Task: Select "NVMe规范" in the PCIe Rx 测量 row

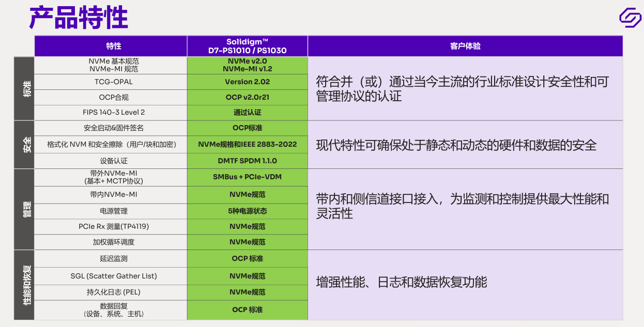Action: point(247,227)
